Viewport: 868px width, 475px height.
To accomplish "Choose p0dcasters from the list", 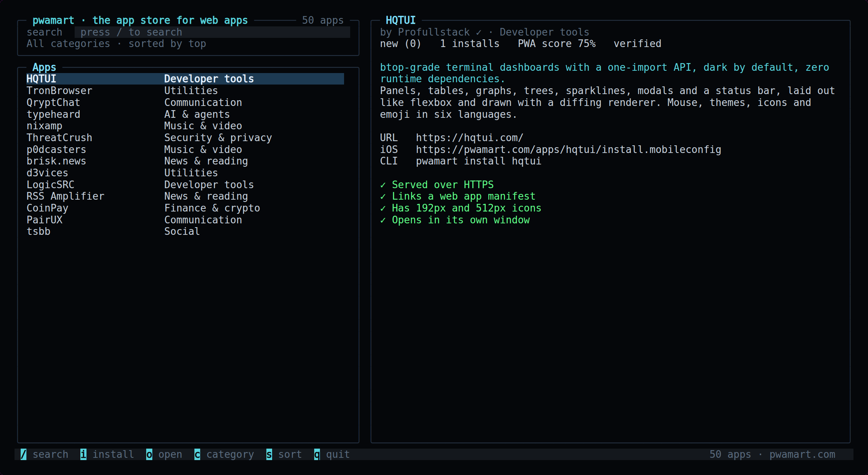I will tap(185, 150).
